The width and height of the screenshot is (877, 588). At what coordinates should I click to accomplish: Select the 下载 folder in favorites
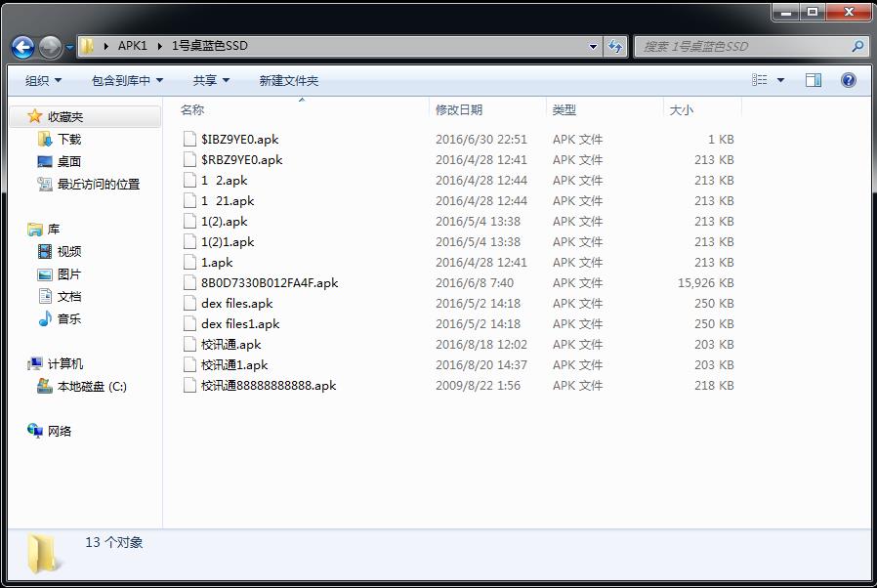(x=68, y=140)
